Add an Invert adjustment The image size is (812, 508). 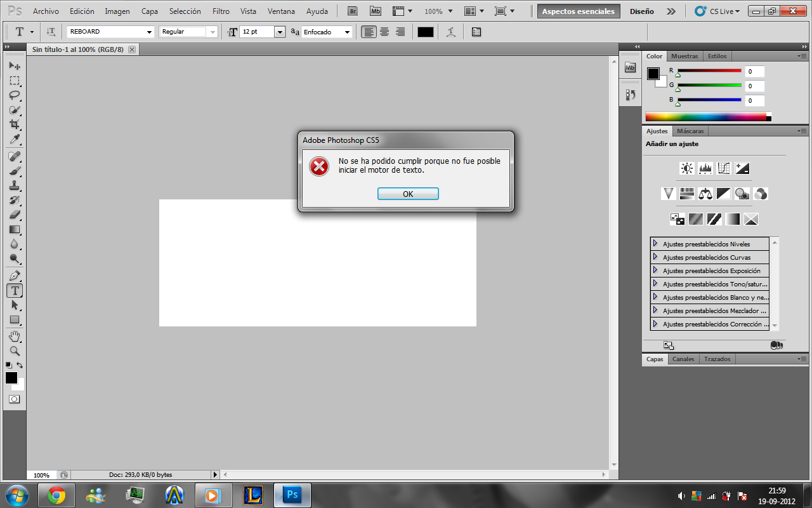pyautogui.click(x=678, y=219)
